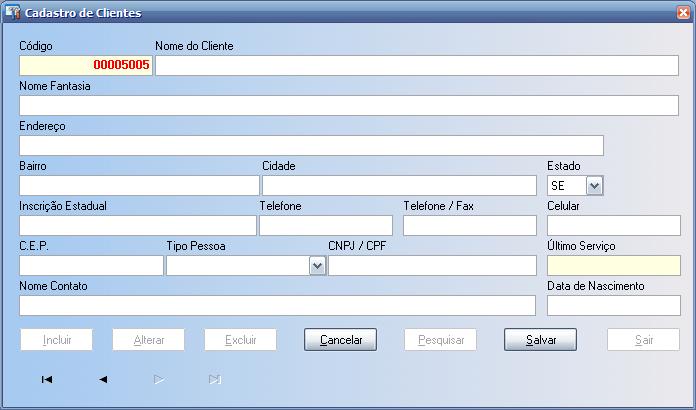Click the Cadastro de Clientes title icon

tap(12, 13)
